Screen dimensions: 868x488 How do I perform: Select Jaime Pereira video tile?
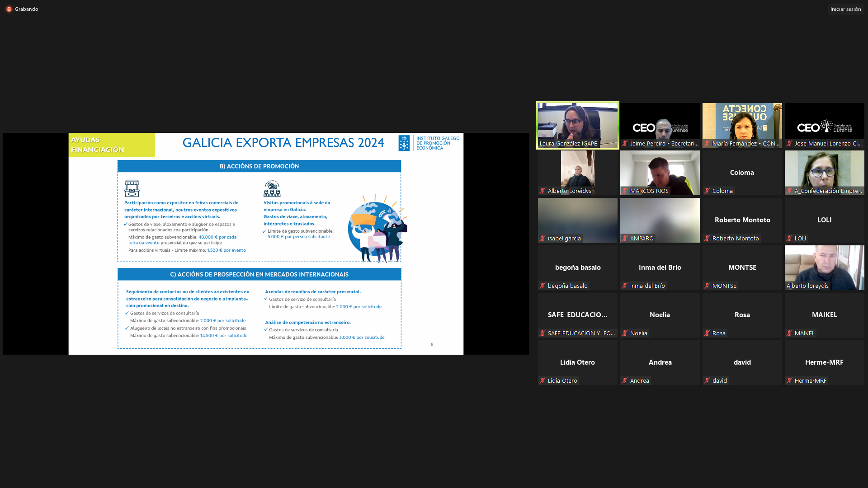tap(660, 125)
